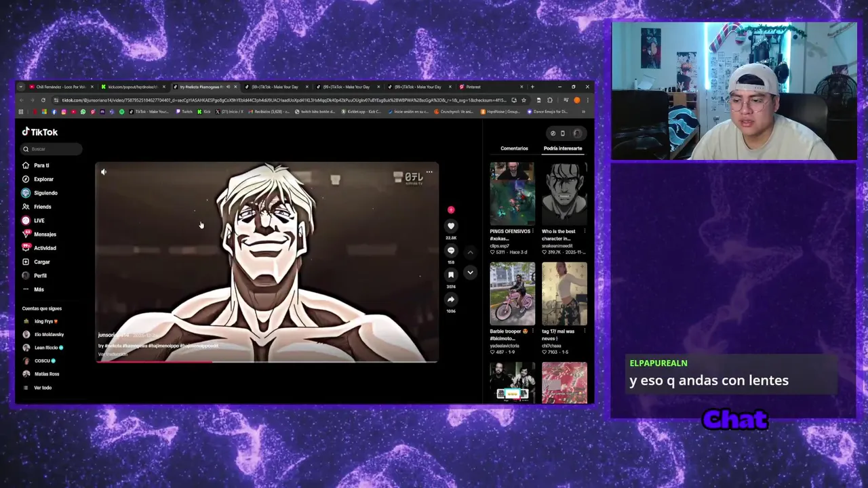Screen dimensions: 868x488
Task: Save video with bookmark icon
Action: (451, 274)
